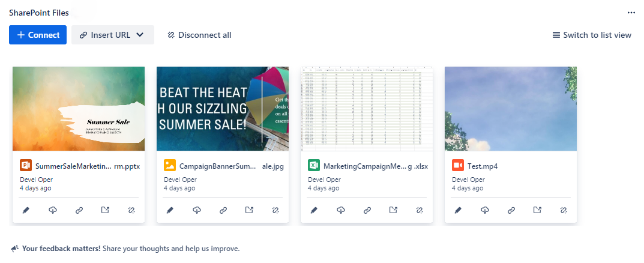
Task: Switch to list view
Action: point(592,35)
